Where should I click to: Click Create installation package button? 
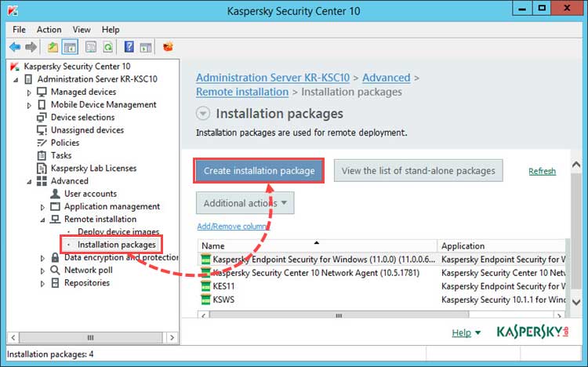pyautogui.click(x=259, y=171)
